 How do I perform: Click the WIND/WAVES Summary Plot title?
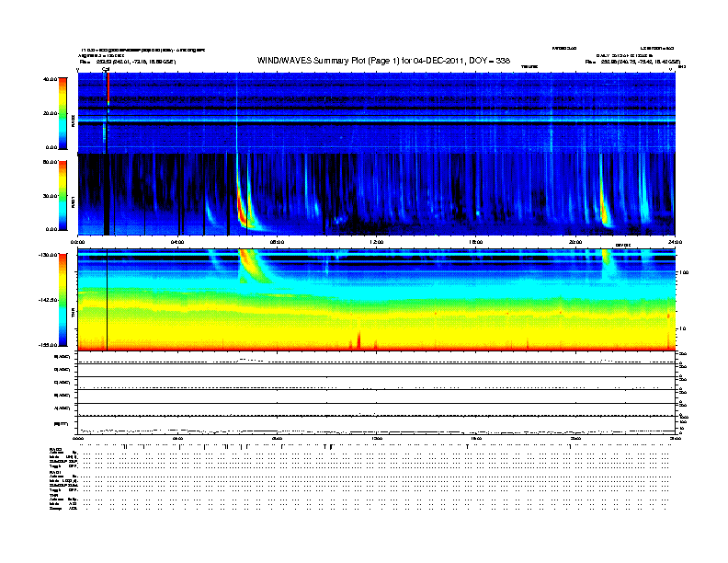(x=383, y=61)
